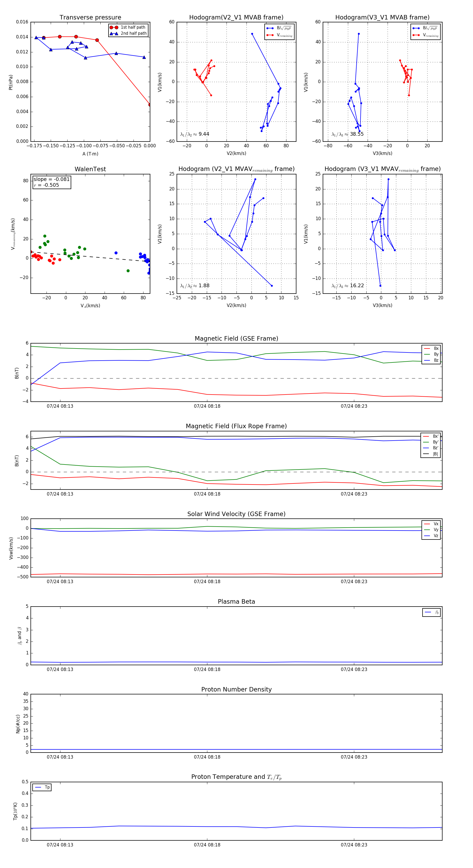
Task: Click the Bz legend entry in GSE panel
Action: (x=431, y=361)
